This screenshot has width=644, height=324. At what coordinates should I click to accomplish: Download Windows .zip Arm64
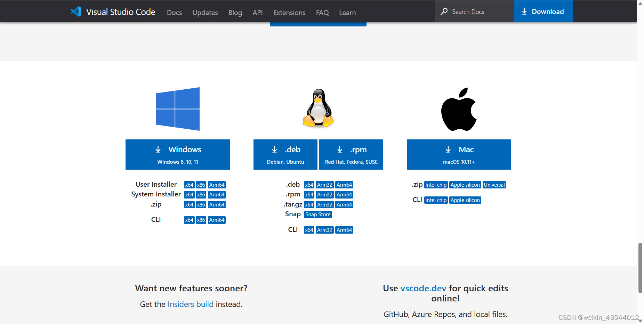[x=217, y=205]
